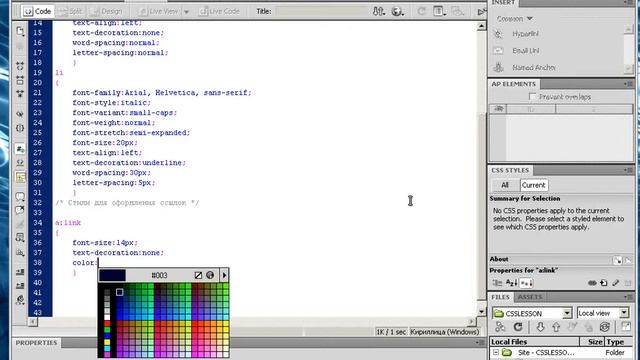This screenshot has height=360, width=640.
Task: Click the Expand All coding icon
Action: [x=20, y=93]
